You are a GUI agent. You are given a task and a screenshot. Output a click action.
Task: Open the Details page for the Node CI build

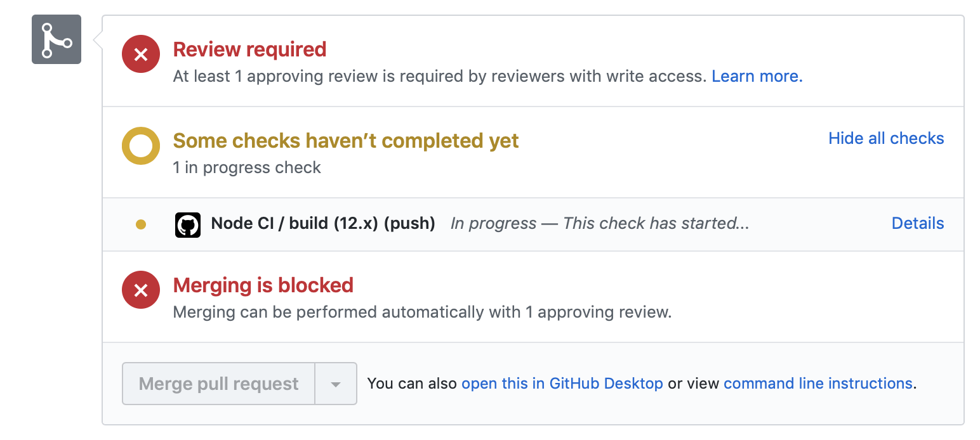918,223
